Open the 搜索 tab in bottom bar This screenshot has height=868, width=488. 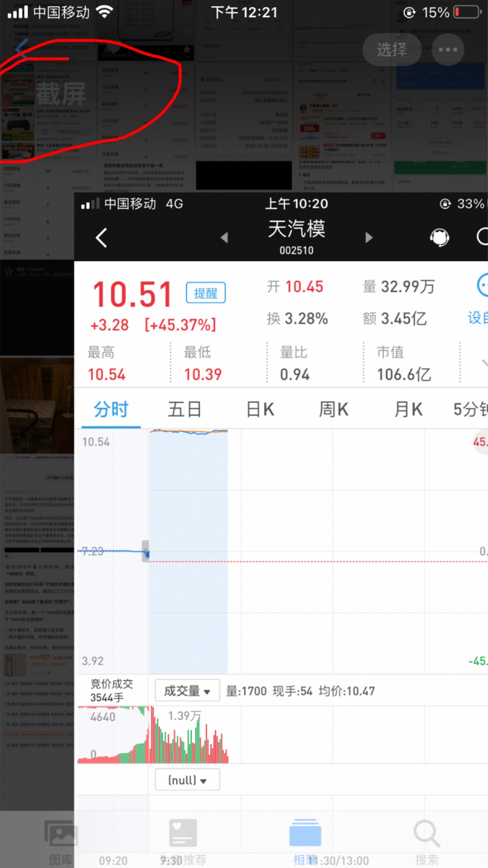point(427,843)
